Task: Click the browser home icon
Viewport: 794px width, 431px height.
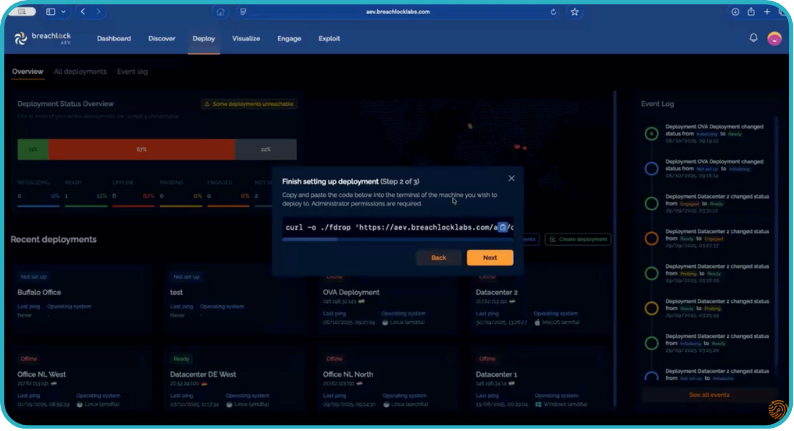Action: (x=220, y=12)
